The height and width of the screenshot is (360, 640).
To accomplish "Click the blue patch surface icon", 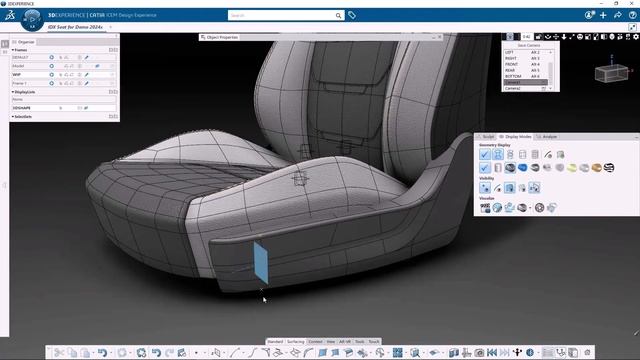I will 322,352.
